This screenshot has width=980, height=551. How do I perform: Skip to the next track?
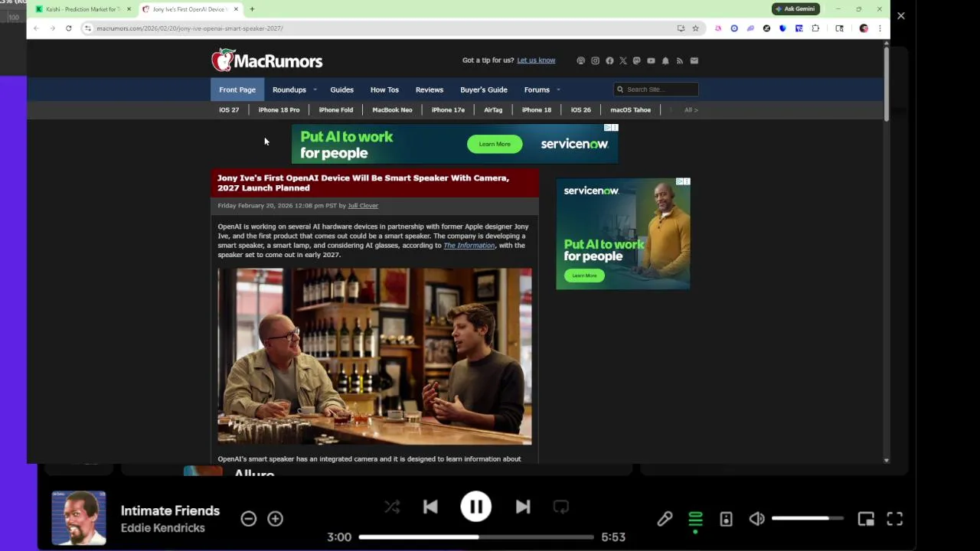point(523,507)
